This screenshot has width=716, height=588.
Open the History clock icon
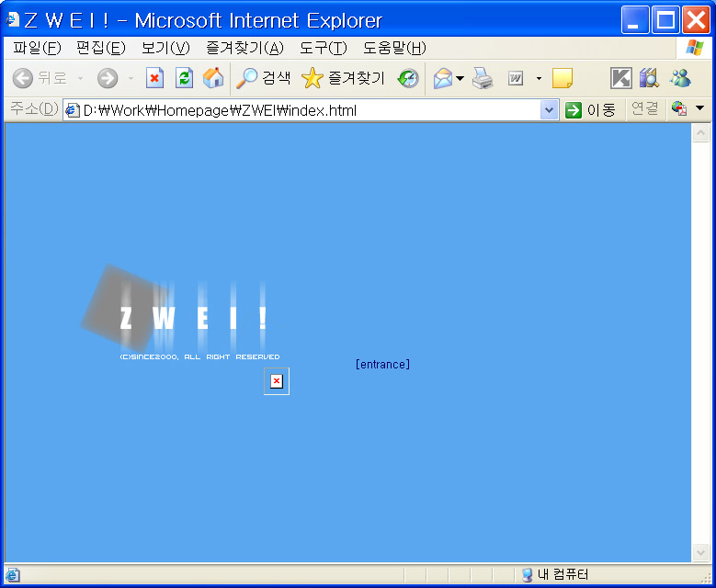pyautogui.click(x=408, y=78)
